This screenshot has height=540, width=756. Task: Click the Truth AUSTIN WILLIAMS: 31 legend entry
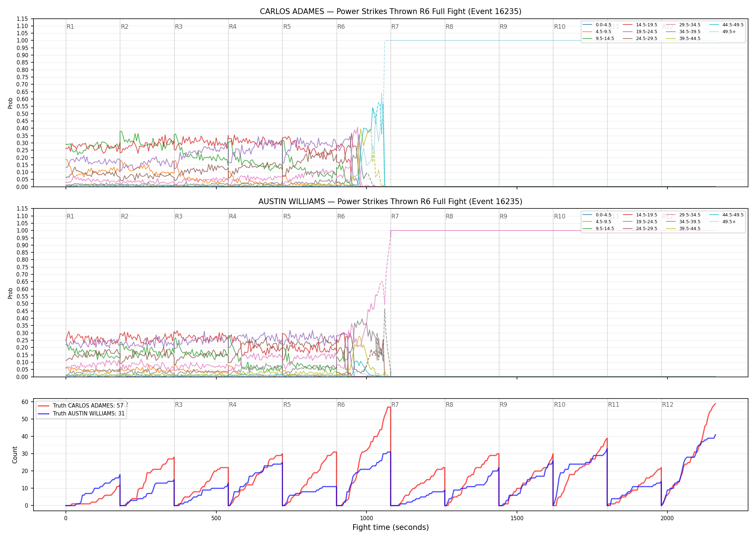coord(81,413)
